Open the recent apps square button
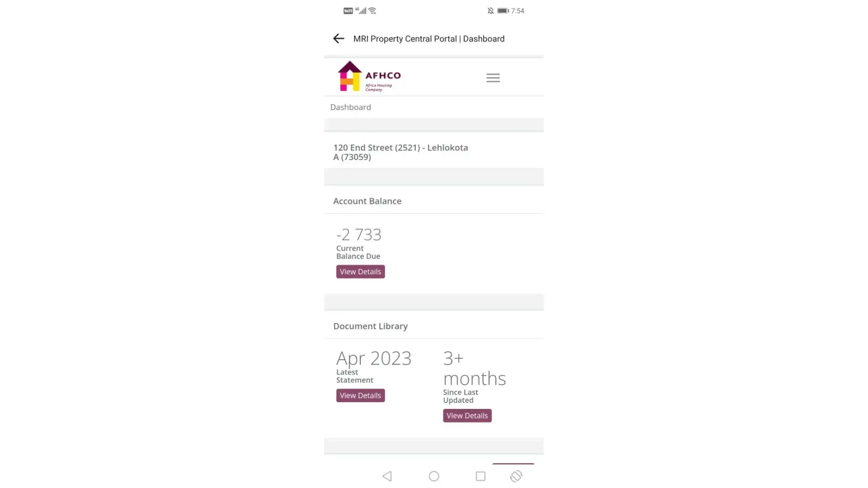Viewport: 868px width, 488px height. pyautogui.click(x=480, y=476)
